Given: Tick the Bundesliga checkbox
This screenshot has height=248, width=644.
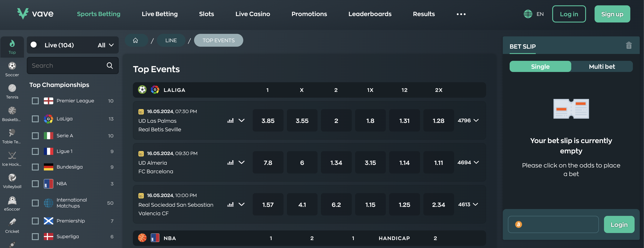Looking at the screenshot, I should click(x=35, y=167).
